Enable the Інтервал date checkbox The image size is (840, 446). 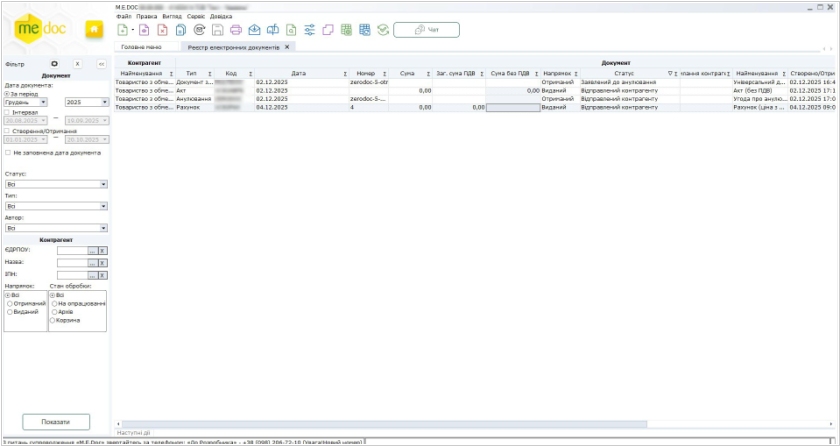[6, 113]
